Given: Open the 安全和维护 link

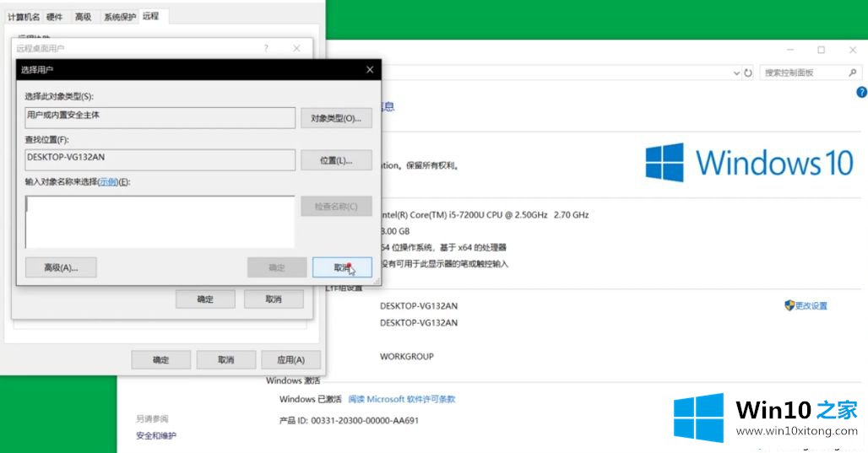Looking at the screenshot, I should click(156, 436).
